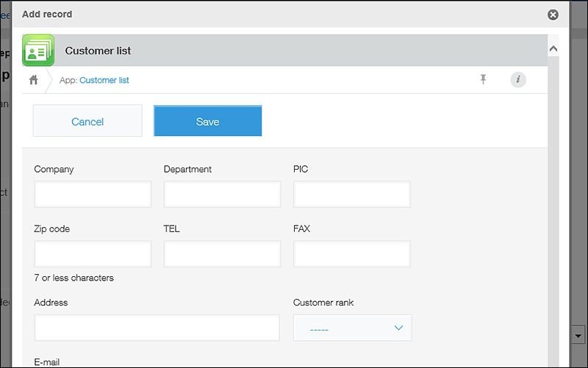Close the Add record dialog
This screenshot has height=368, width=588.
click(553, 15)
